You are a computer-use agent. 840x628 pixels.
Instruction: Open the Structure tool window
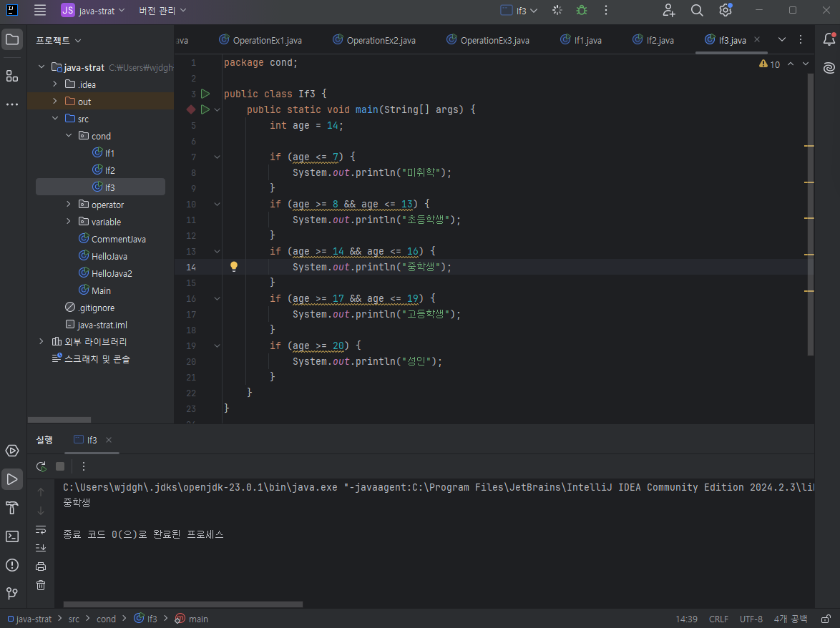[x=12, y=76]
